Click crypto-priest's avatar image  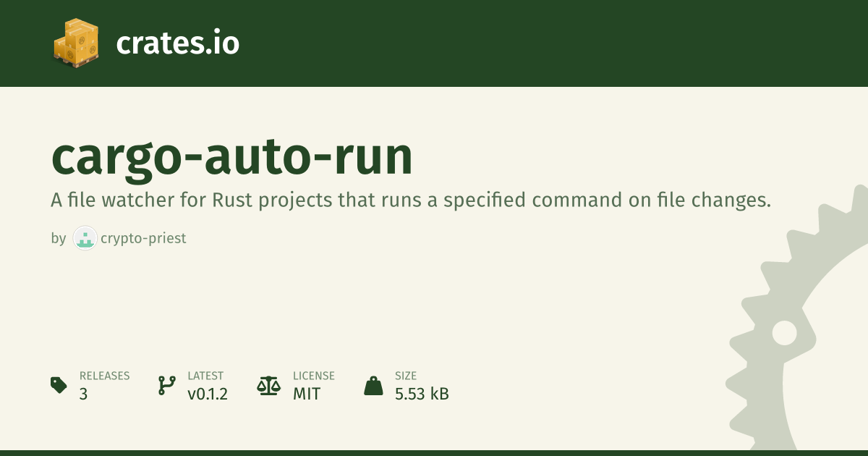(x=85, y=237)
